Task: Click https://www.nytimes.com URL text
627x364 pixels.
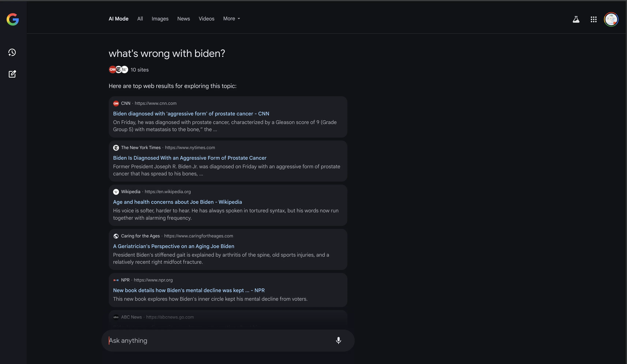Action: [x=190, y=147]
